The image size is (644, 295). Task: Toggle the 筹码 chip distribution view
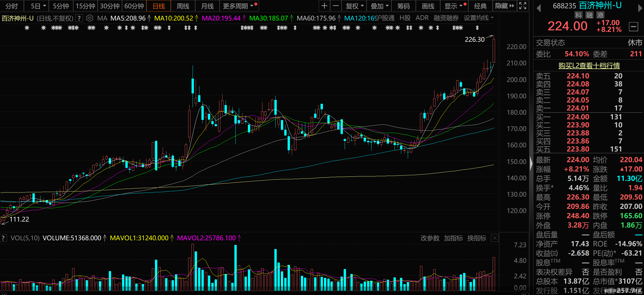(403, 6)
